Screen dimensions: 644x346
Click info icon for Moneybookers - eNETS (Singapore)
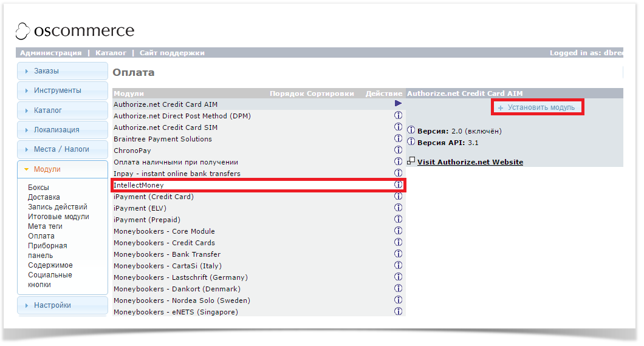(399, 311)
